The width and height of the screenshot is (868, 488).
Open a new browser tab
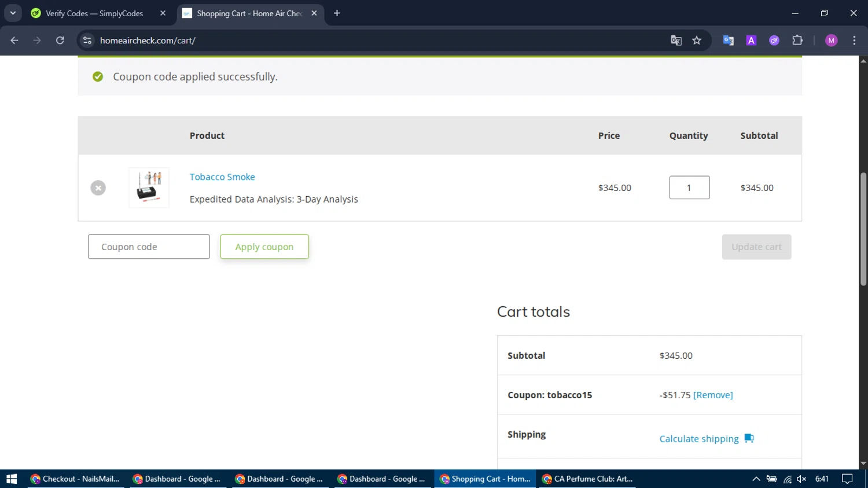(x=337, y=13)
